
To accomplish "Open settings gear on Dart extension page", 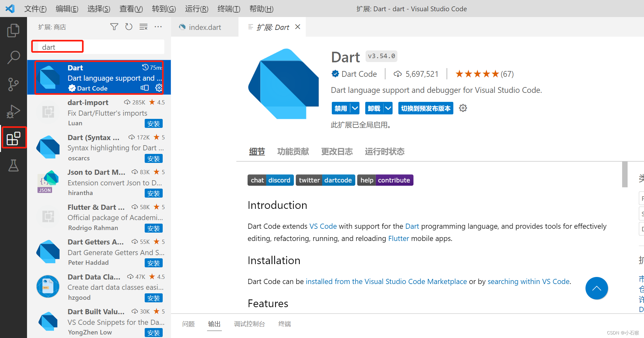I will point(463,108).
